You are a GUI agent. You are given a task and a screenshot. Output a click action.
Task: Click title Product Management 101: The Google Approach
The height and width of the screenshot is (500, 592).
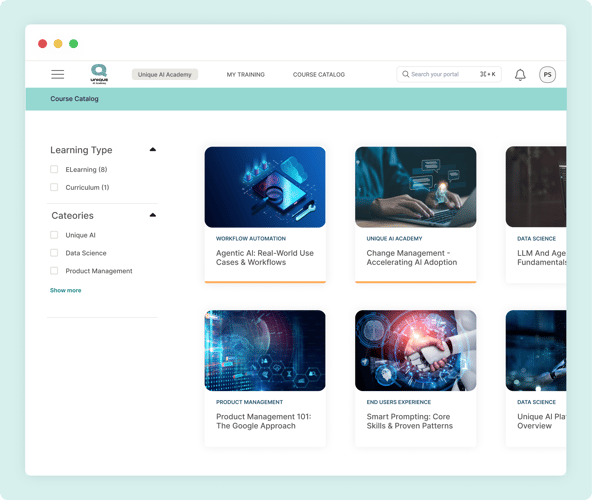[264, 421]
